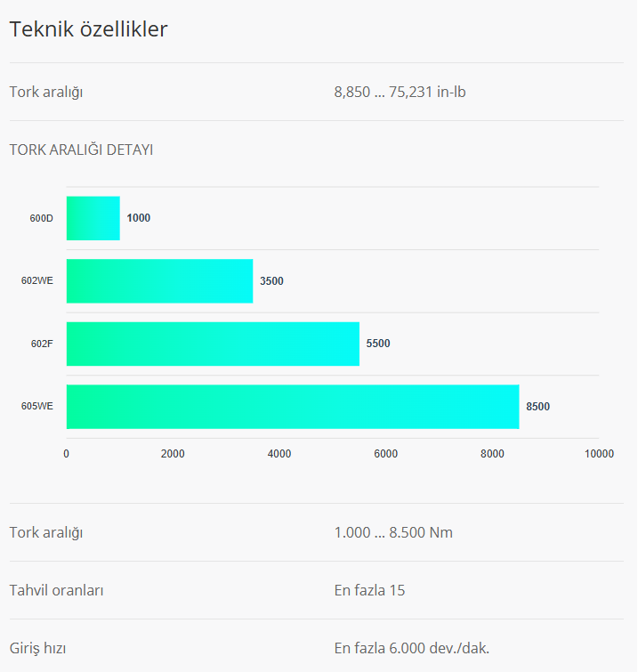Click the "8,850 ... 75,231 in-lb" value

pos(400,92)
